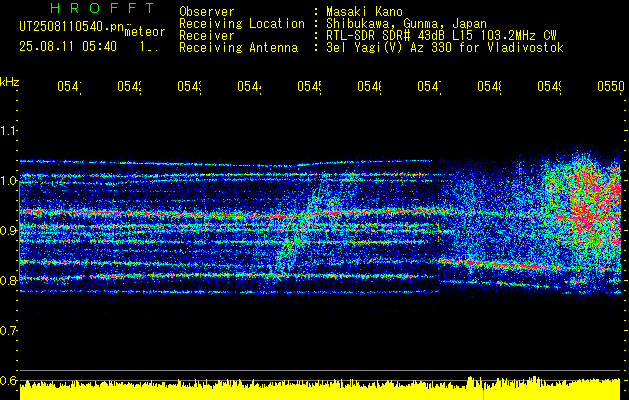This screenshot has height=400, width=629.
Task: Click the Receiving Antenna label
Action: (x=238, y=48)
